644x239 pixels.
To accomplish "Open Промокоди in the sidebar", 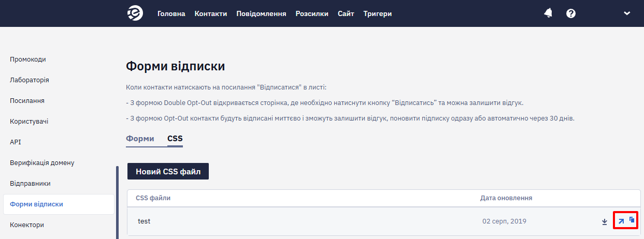I will click(28, 59).
